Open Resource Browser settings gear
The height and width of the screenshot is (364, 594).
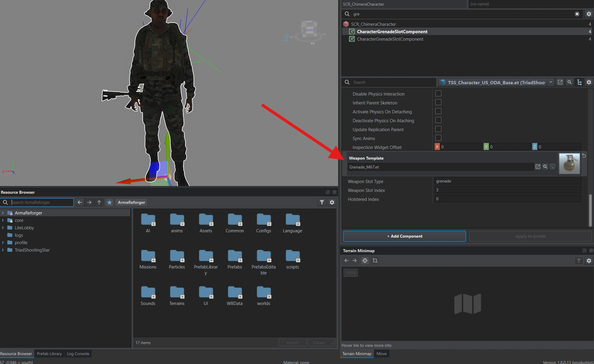(x=332, y=202)
